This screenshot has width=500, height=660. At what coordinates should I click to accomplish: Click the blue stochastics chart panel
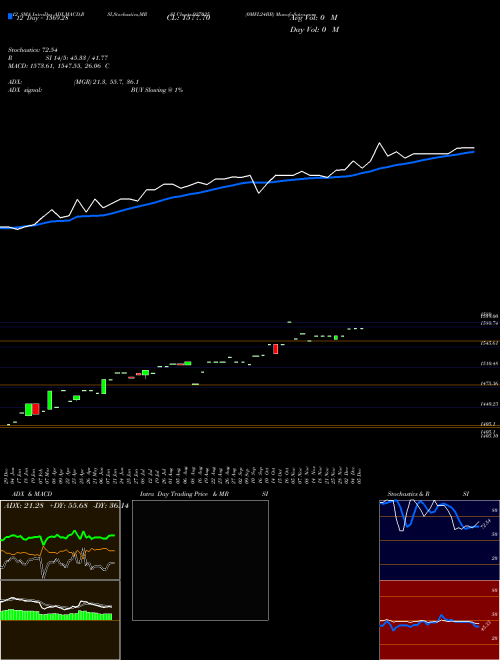[439, 540]
